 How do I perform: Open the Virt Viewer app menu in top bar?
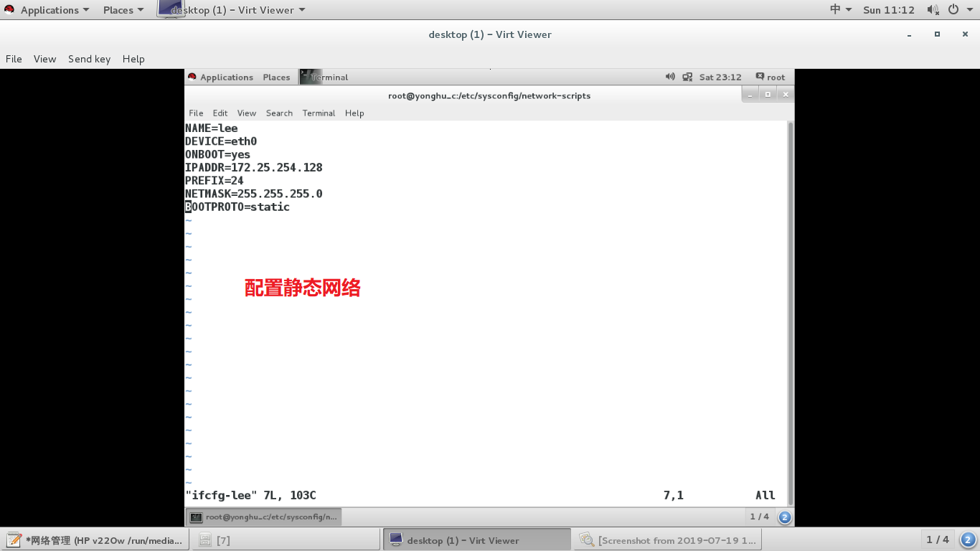pyautogui.click(x=232, y=10)
